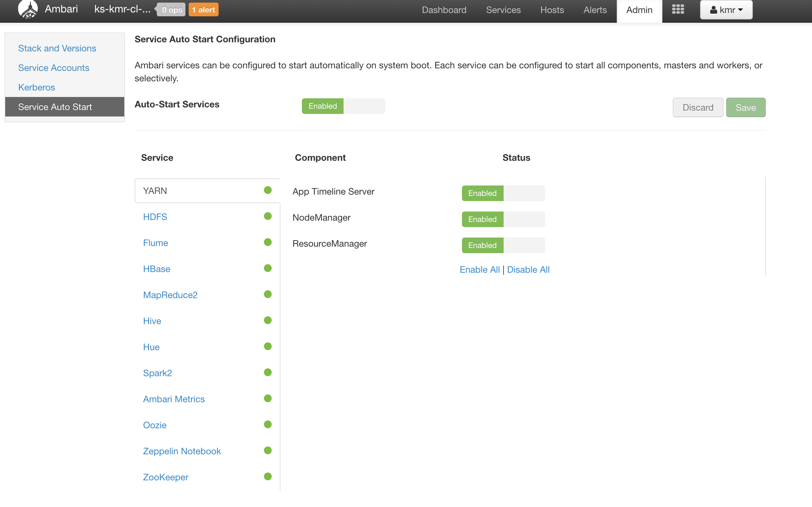This screenshot has height=507, width=812.
Task: Click the Ambari logo icon
Action: [28, 9]
